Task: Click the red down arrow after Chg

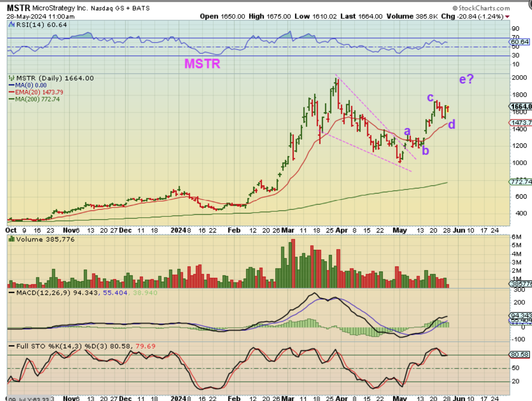Action: click(x=507, y=17)
